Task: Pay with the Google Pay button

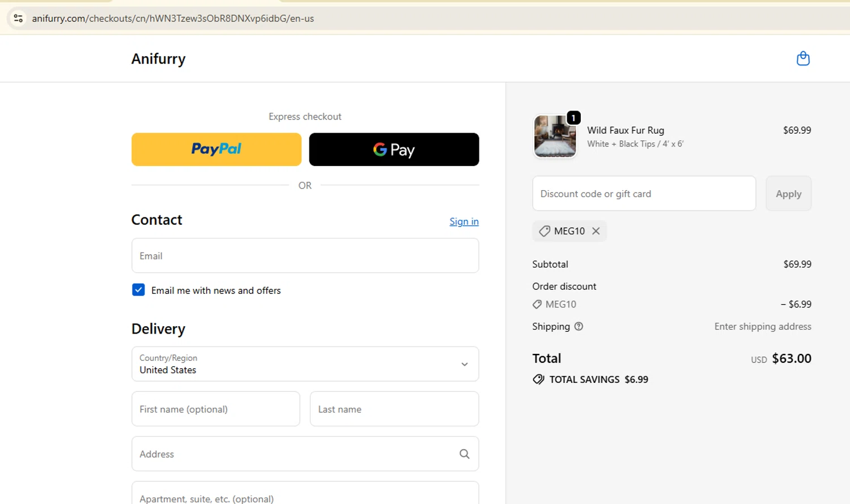Action: pos(394,150)
